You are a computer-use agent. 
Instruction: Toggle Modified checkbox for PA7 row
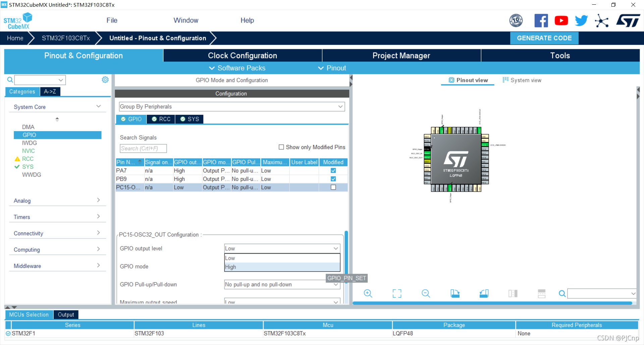pyautogui.click(x=333, y=170)
